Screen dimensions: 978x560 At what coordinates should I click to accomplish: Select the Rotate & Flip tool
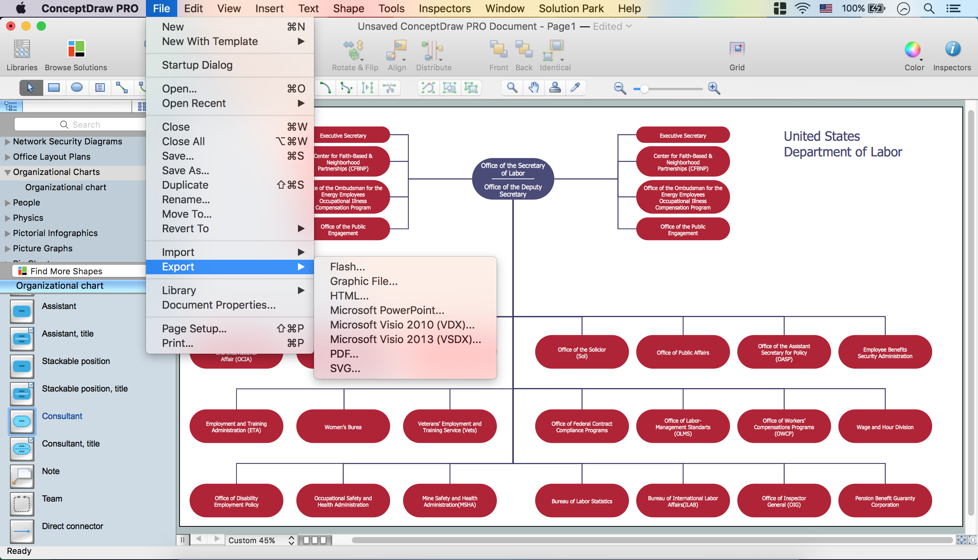pyautogui.click(x=354, y=56)
